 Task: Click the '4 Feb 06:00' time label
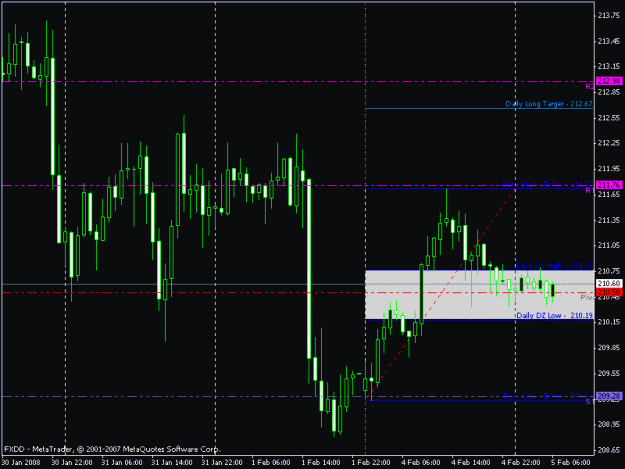[421, 462]
